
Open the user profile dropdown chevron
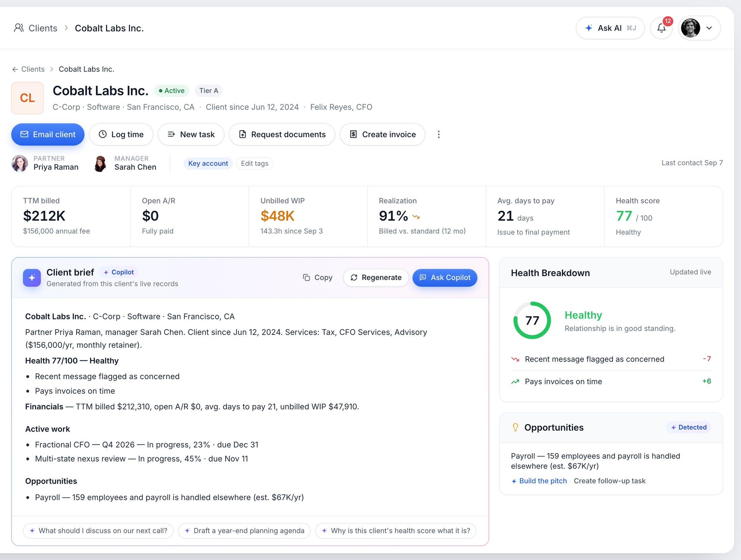(x=709, y=28)
